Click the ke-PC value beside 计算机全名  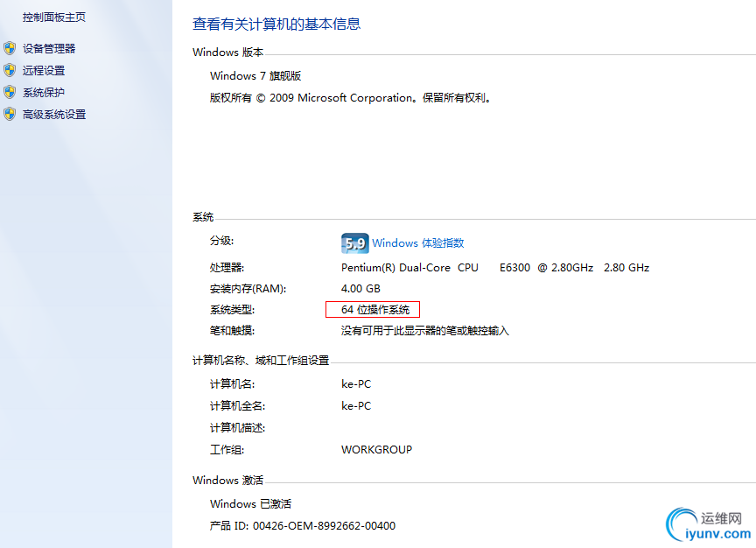pos(356,406)
